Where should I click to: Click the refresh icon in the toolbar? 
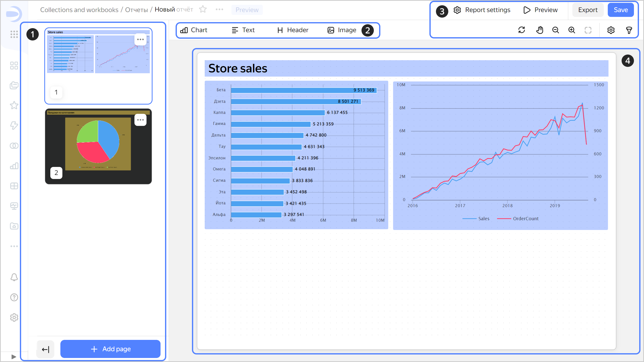tap(521, 30)
